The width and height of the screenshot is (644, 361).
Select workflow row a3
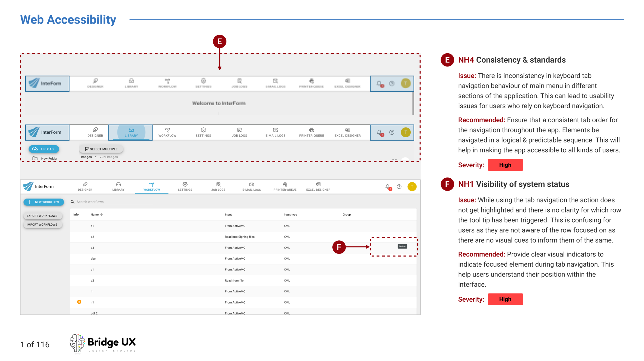(243, 248)
